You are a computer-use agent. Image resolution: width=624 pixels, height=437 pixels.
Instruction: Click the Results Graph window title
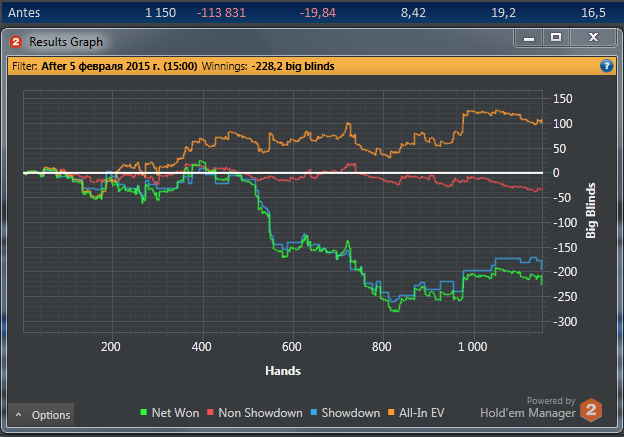66,42
